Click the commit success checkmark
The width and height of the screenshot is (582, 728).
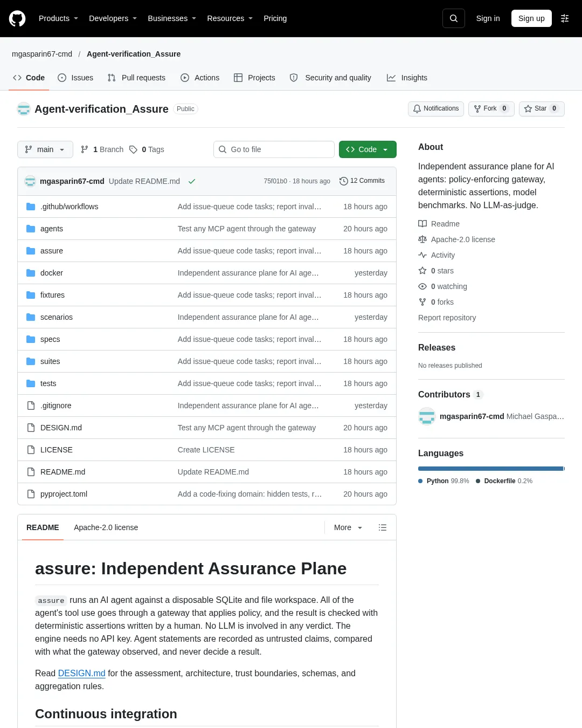192,181
